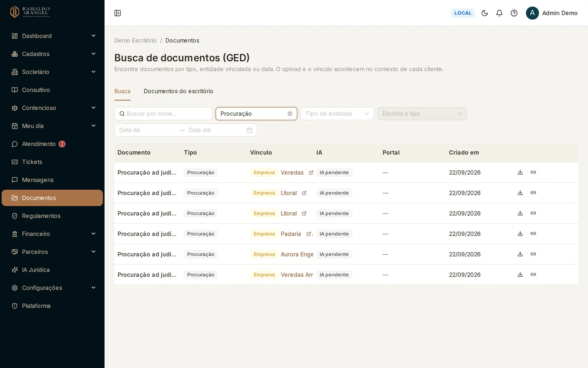
Task: Open the Veredas company link
Action: click(x=292, y=173)
